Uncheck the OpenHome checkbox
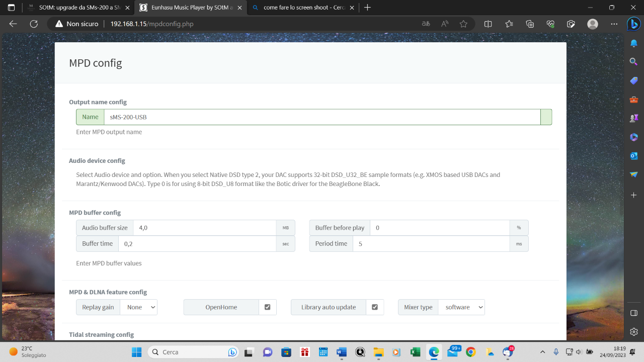The width and height of the screenshot is (644, 362). (267, 307)
